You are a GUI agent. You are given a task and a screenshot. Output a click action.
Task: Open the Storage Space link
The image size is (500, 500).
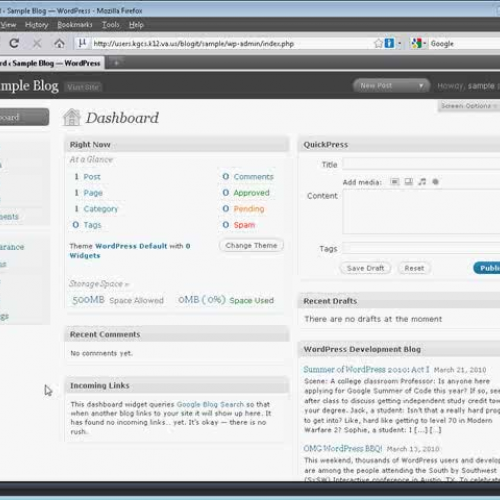99,284
